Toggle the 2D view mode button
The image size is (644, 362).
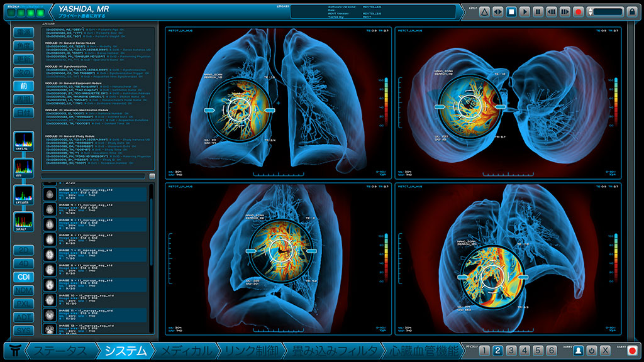pos(24,250)
